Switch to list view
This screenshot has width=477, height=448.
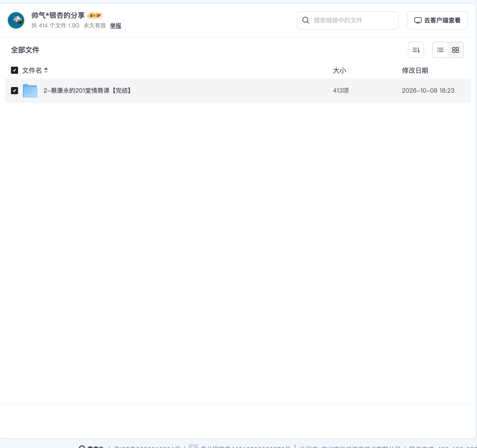[440, 50]
